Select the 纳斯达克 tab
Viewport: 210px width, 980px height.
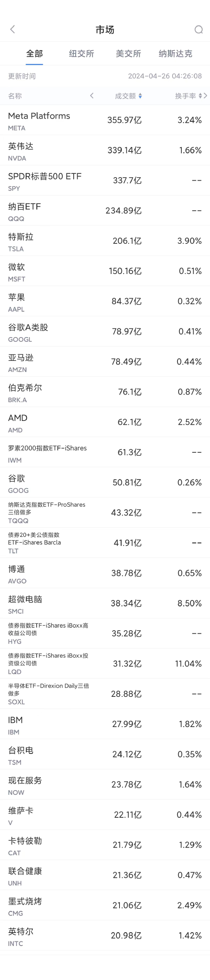[176, 54]
